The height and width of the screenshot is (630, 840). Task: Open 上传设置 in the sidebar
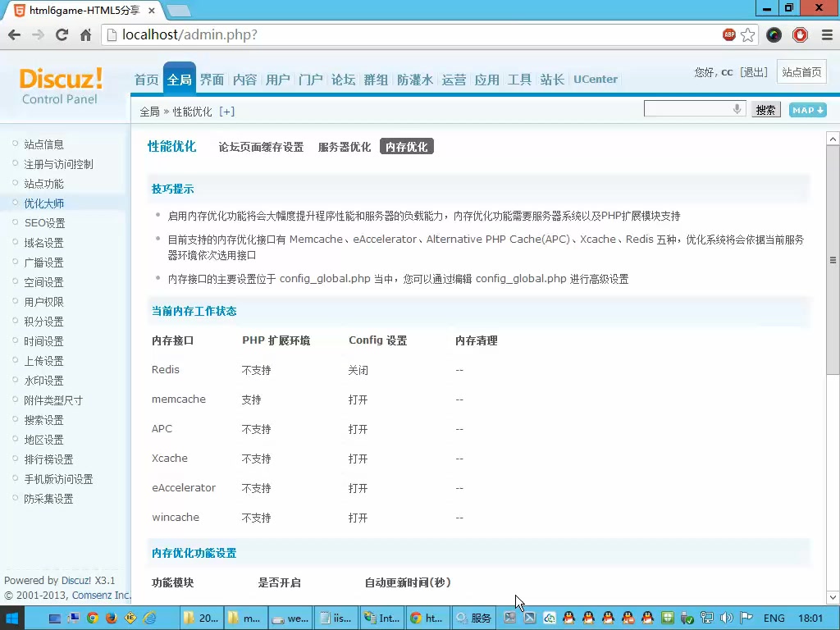point(44,361)
